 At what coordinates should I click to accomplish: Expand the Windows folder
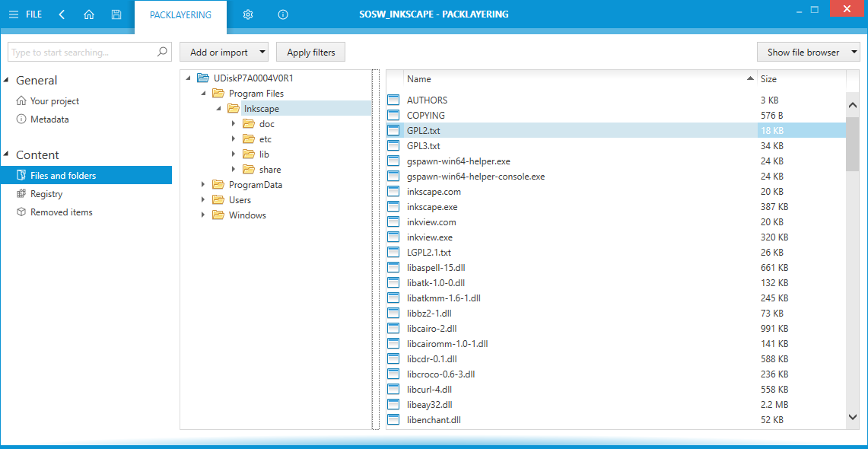tap(204, 215)
